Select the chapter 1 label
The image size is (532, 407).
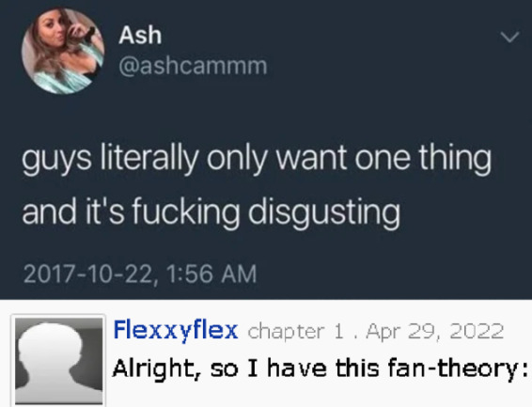point(295,332)
